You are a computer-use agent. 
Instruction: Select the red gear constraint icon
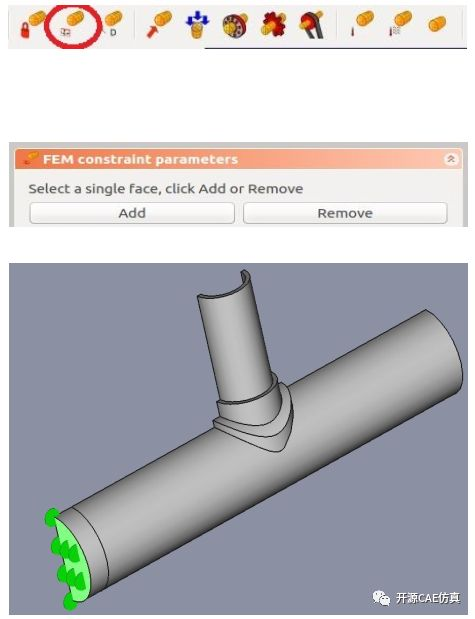point(273,24)
